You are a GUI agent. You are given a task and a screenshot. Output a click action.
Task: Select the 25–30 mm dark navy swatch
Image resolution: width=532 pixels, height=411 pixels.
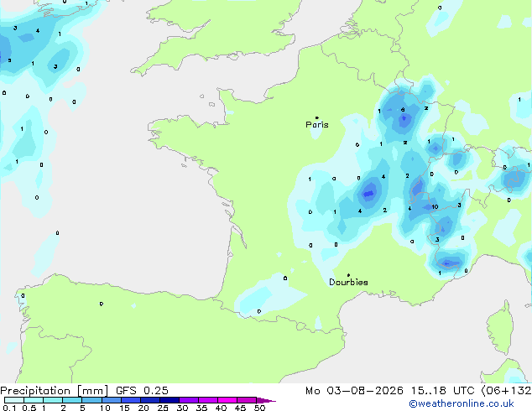click(170, 400)
